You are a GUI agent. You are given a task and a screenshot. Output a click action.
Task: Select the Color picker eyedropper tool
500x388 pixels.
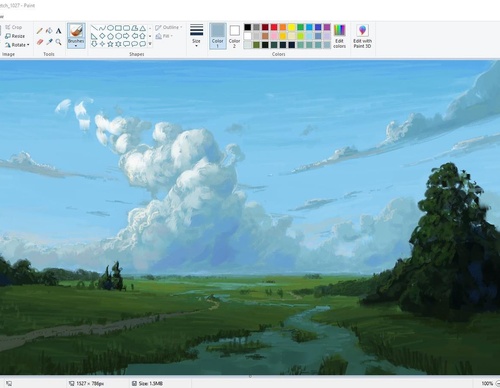point(49,42)
